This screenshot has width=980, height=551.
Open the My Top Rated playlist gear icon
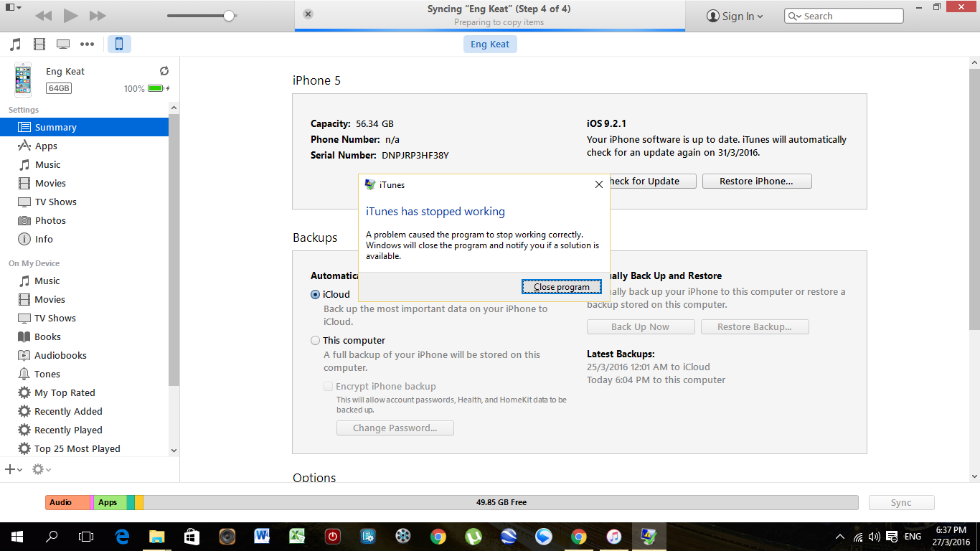coord(24,392)
